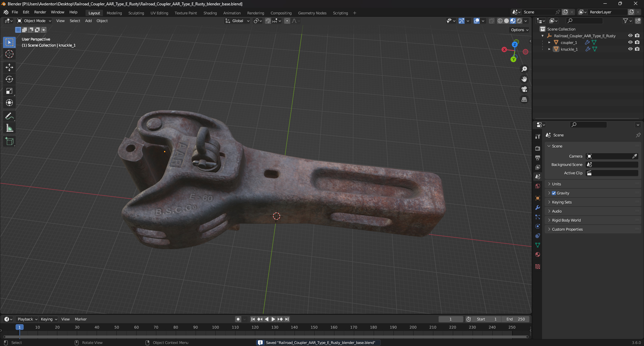Open the Playback dropdown in timeline
The width and height of the screenshot is (644, 346).
coord(27,319)
